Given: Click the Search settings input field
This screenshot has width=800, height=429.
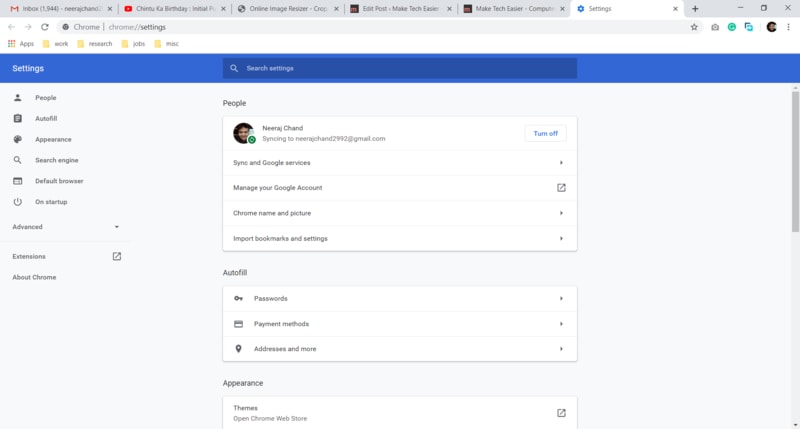Looking at the screenshot, I should [x=400, y=68].
